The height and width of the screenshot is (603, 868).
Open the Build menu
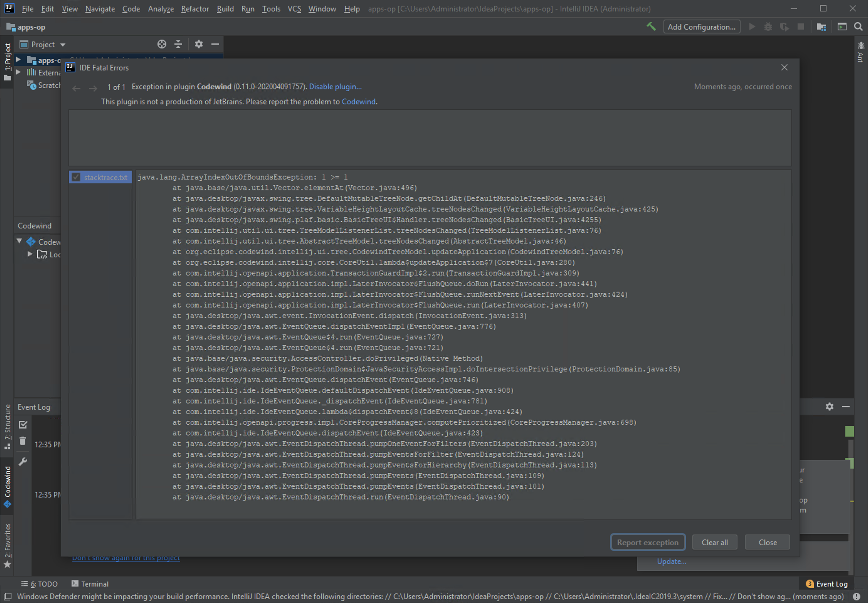click(225, 9)
